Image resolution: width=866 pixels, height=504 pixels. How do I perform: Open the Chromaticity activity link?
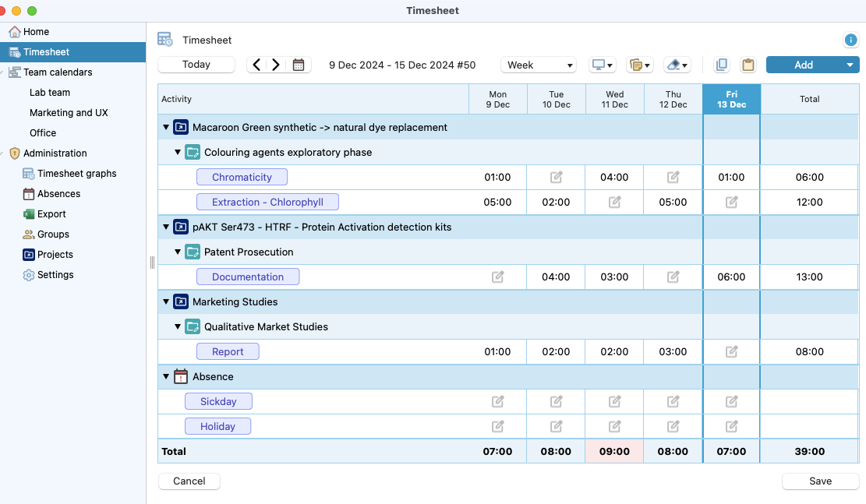pos(242,177)
